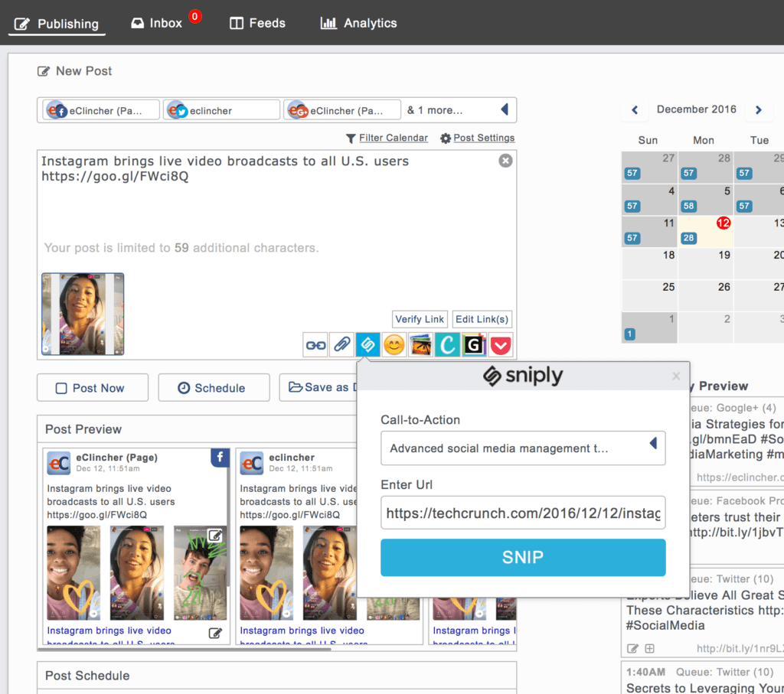Click the paperclip attachment icon

coord(341,345)
